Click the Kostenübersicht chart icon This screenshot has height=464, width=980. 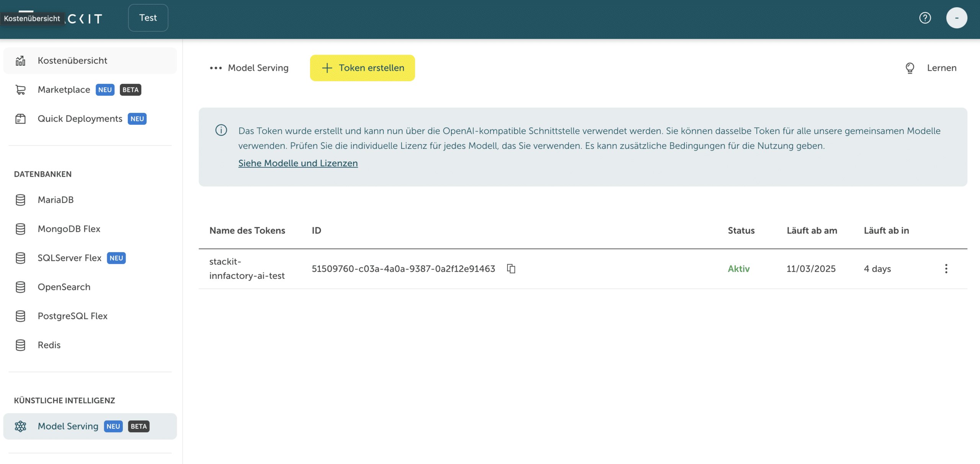point(20,61)
